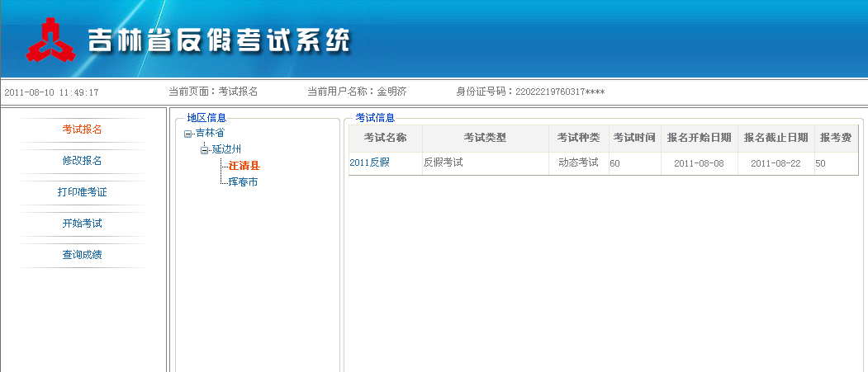Click the 吉林省反假考试系统 title
Viewport: 868px width, 372px height.
pyautogui.click(x=219, y=41)
